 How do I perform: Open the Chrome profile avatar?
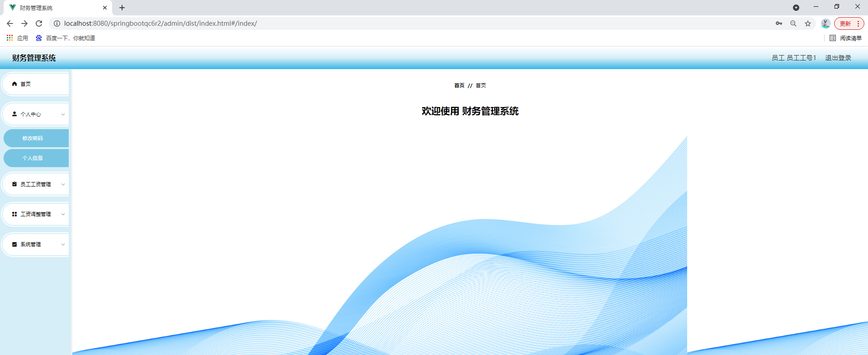point(826,23)
